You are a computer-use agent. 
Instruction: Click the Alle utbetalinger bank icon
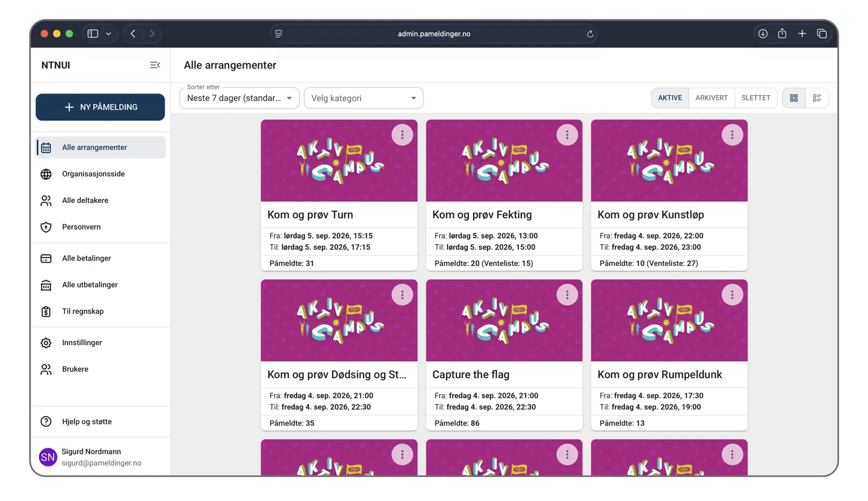pos(46,285)
